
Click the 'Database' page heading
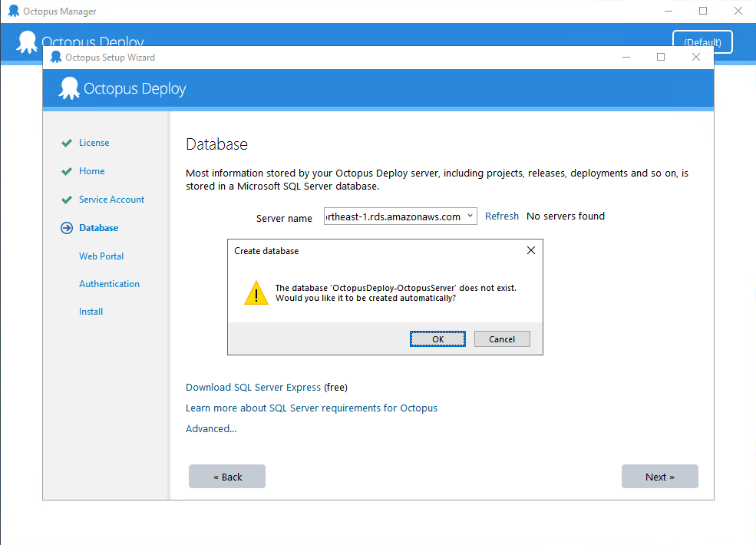[216, 144]
